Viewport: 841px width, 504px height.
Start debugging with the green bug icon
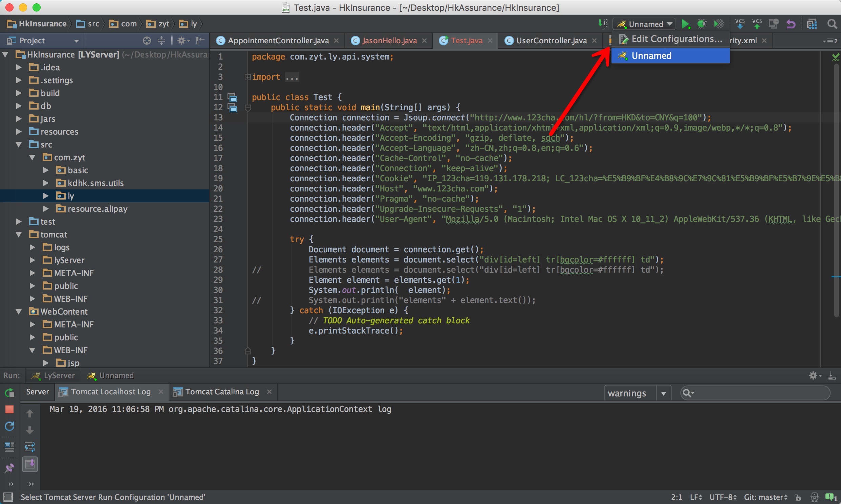click(702, 24)
